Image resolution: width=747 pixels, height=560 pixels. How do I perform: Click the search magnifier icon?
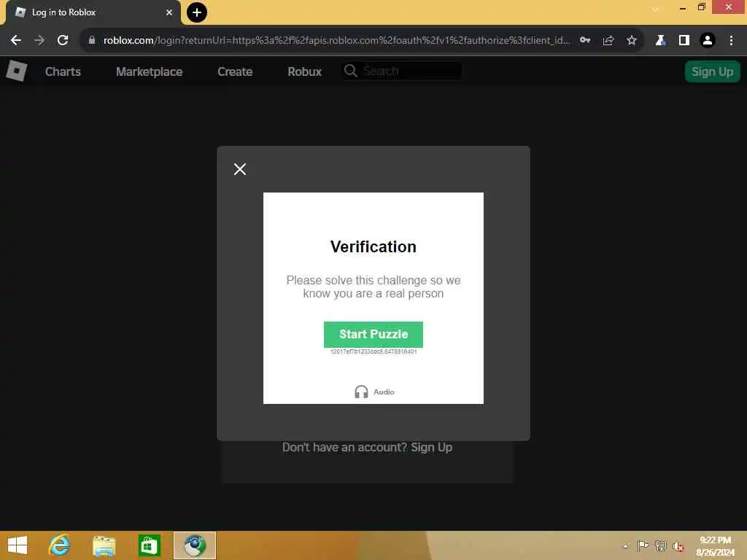351,71
